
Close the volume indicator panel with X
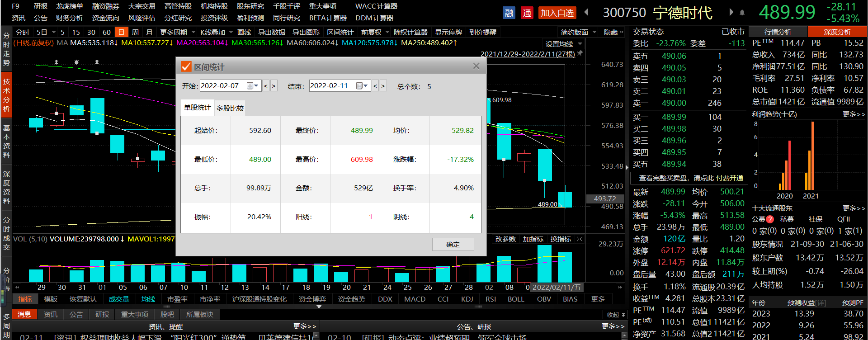[580, 239]
